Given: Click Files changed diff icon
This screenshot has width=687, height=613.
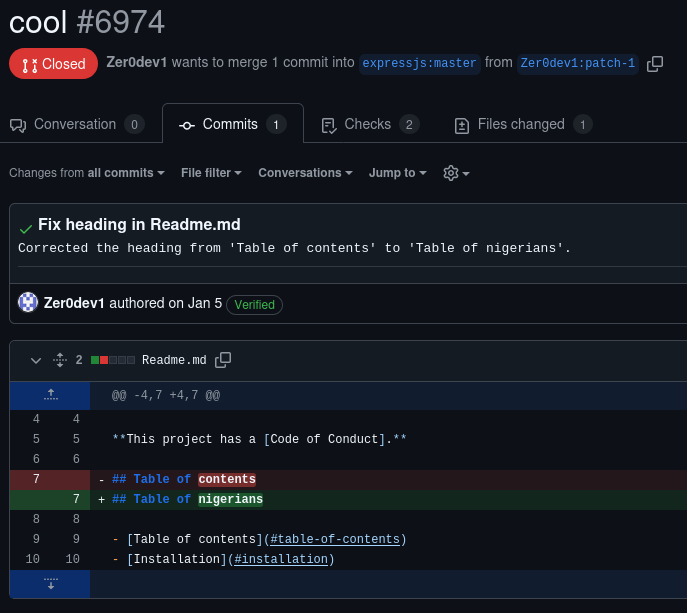Looking at the screenshot, I should 462,126.
